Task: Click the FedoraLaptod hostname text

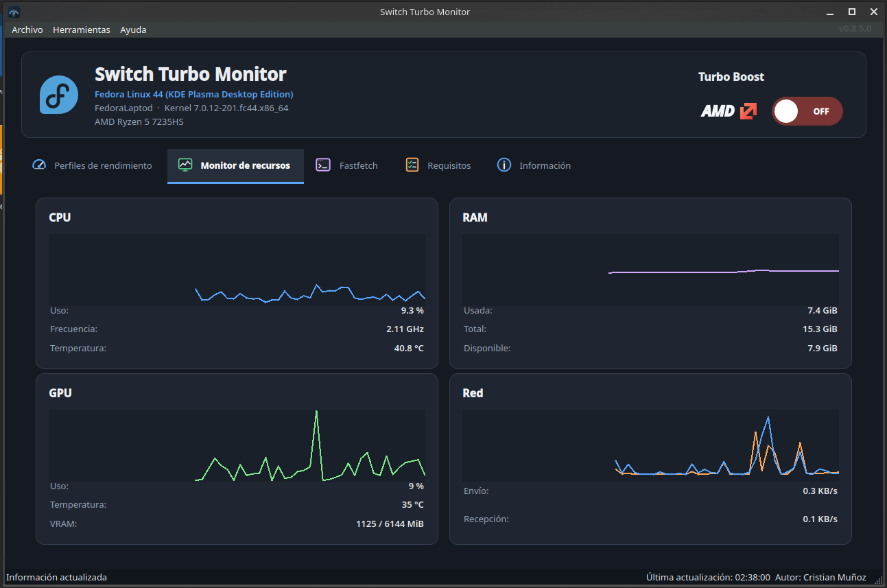Action: pos(123,108)
